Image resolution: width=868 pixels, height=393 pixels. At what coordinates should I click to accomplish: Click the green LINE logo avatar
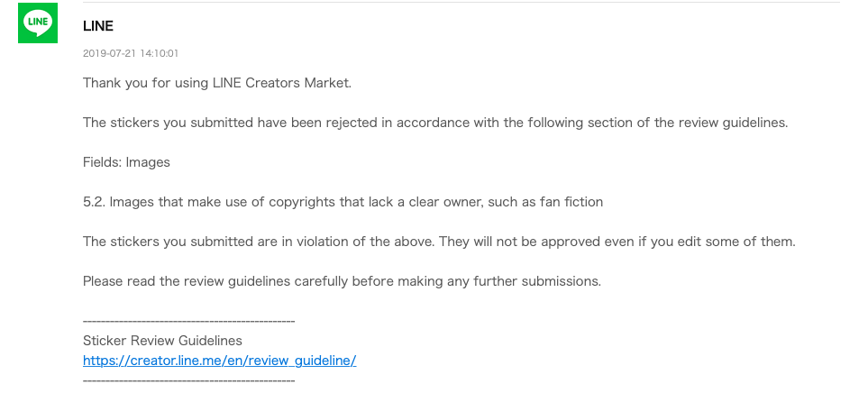coord(38,23)
